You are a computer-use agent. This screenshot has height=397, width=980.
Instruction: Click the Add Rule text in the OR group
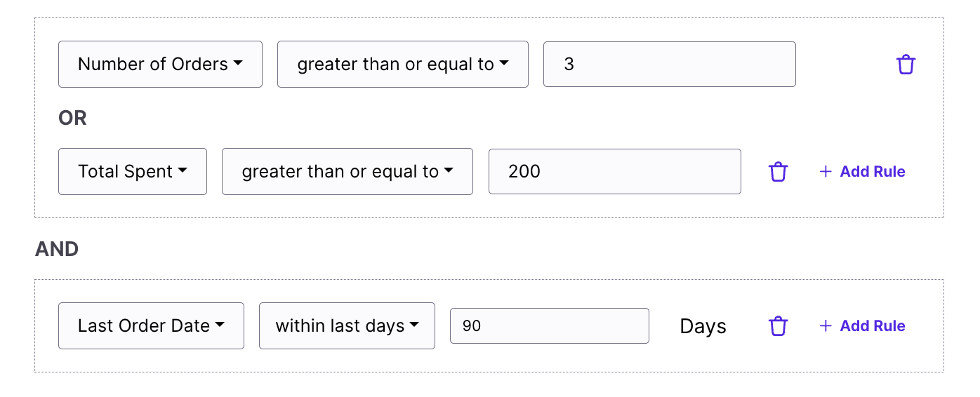873,172
